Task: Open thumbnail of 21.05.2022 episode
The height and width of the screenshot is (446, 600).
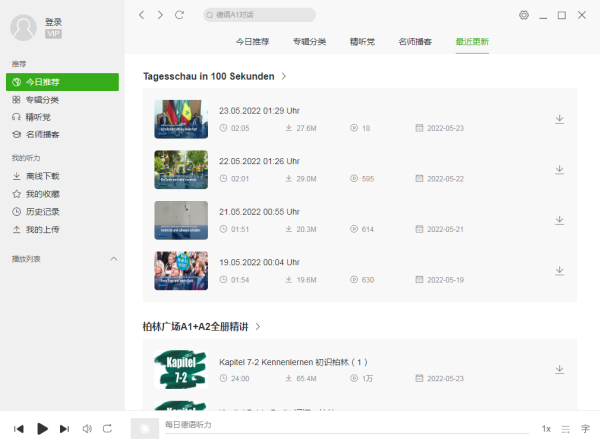Action: tap(181, 220)
